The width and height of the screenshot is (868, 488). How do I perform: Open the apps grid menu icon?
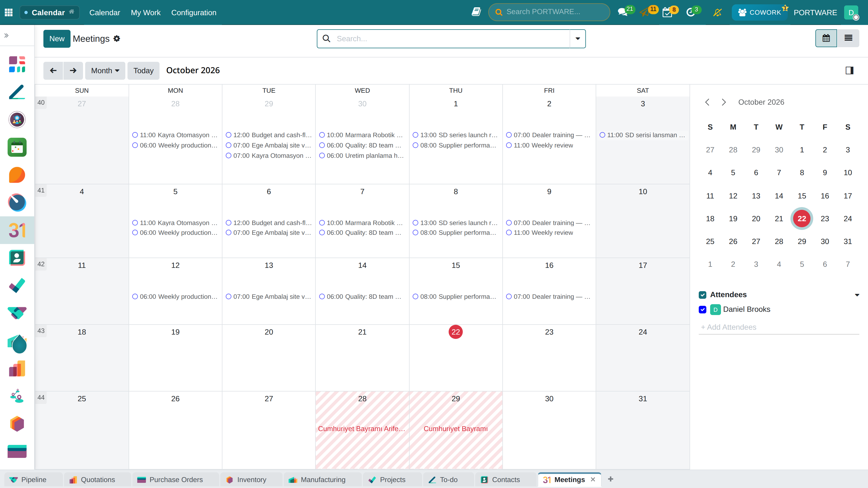9,12
